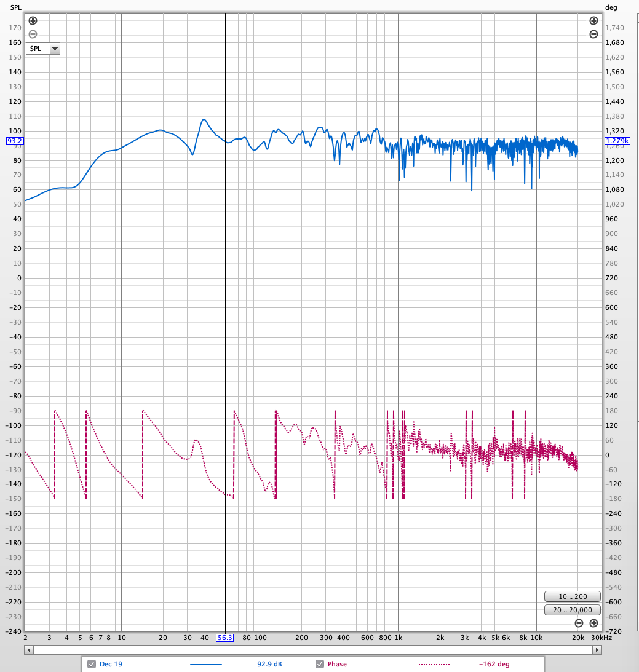639x672 pixels.
Task: Click the horizontal scrollbar left arrow
Action: 29,650
